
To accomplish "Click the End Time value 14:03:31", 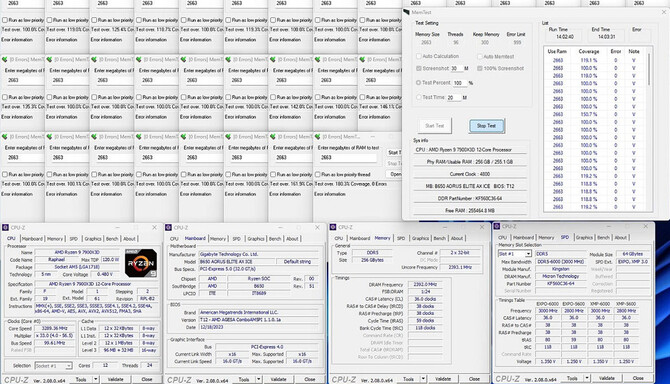I will (606, 37).
